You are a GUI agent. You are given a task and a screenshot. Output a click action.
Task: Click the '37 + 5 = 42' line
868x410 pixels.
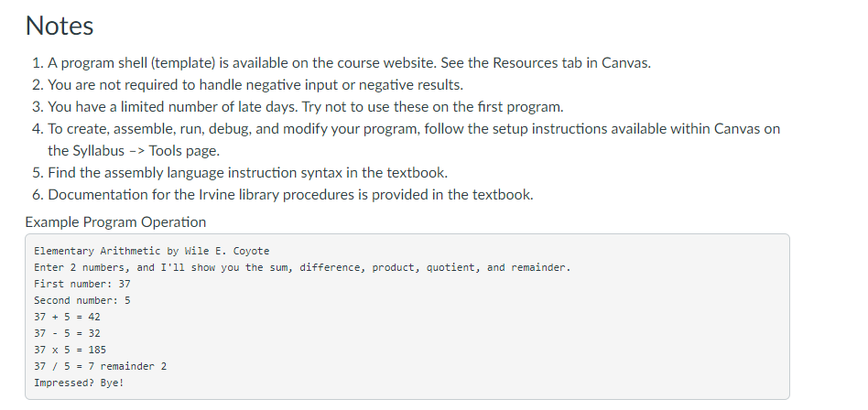(x=67, y=317)
